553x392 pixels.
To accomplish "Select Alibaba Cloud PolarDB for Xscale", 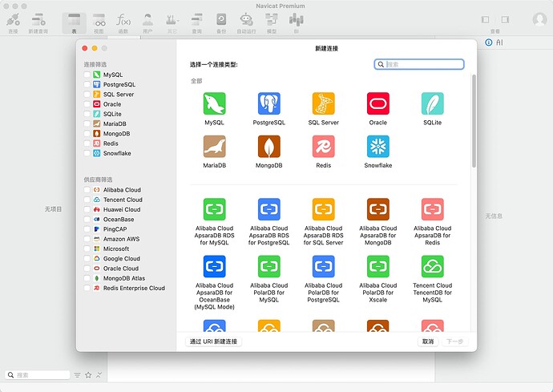I will (x=378, y=266).
